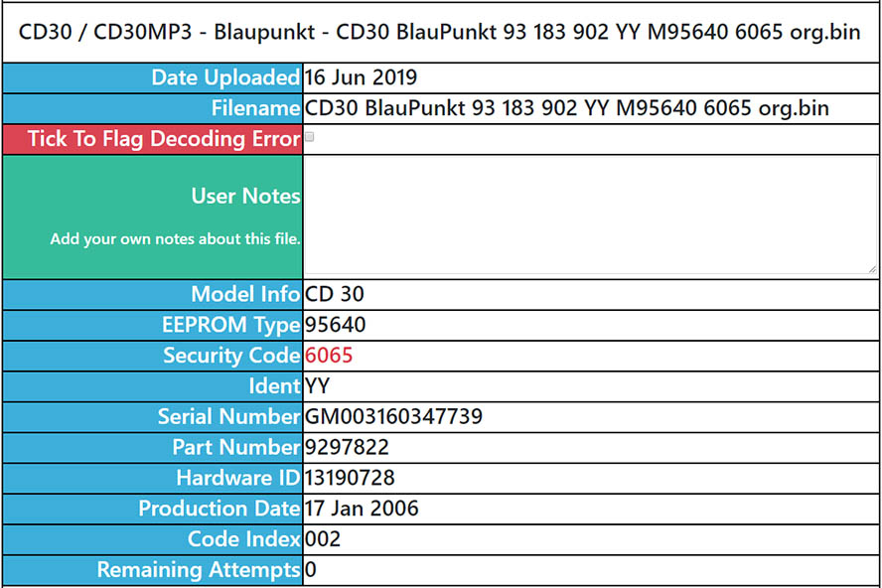
Task: Click the upload date 16 Jun 2019
Action: (x=362, y=77)
